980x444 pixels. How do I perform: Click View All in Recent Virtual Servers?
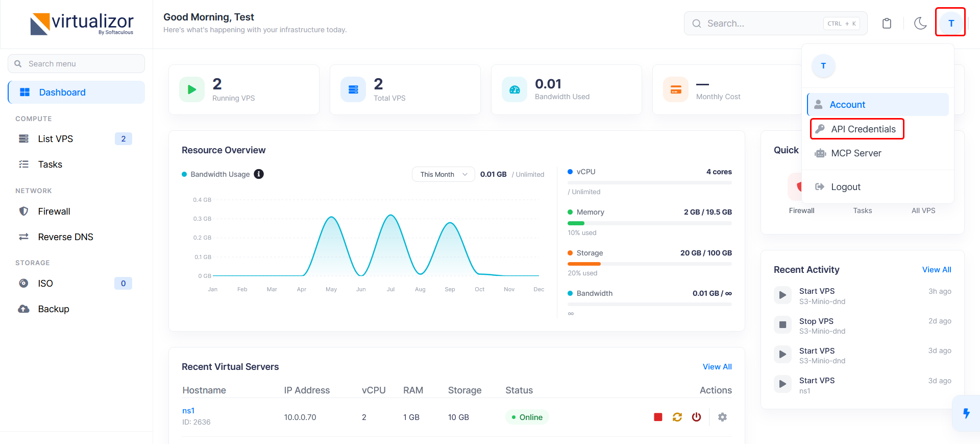[717, 367]
